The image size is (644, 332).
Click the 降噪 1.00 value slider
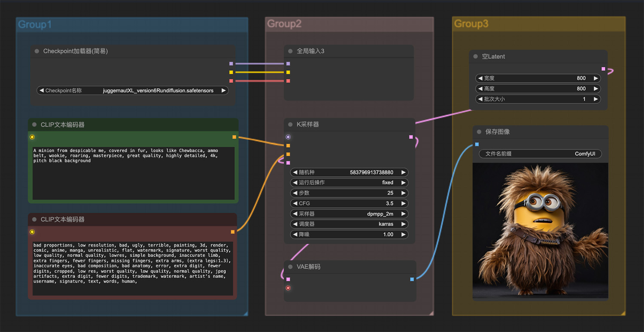349,235
